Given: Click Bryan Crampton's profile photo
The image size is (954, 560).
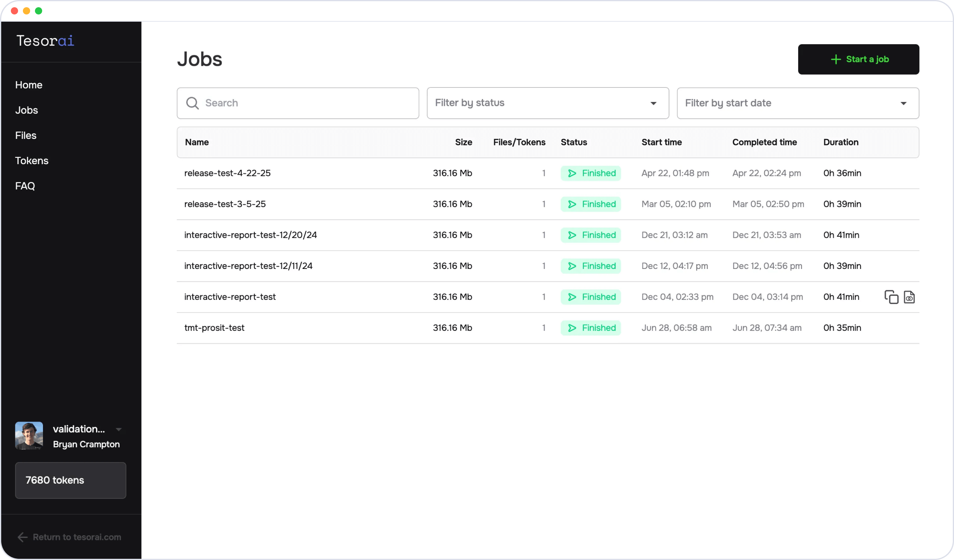Looking at the screenshot, I should 29,436.
